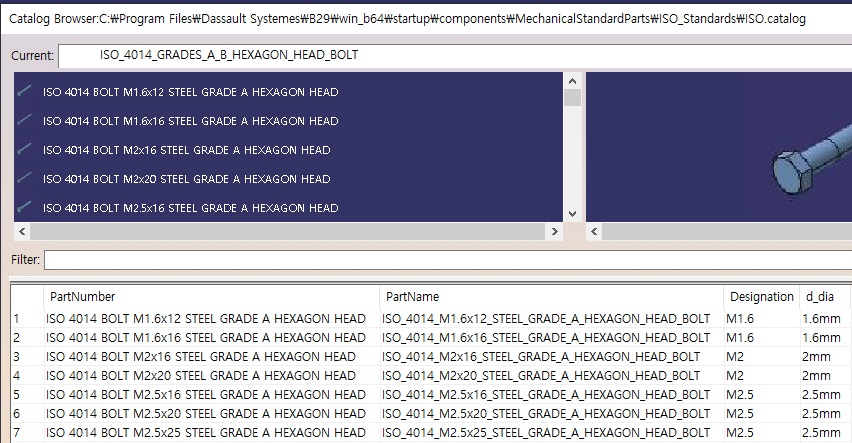Click the part icon beside M2x16 bolt entry
This screenshot has height=443, width=852.
coord(24,149)
